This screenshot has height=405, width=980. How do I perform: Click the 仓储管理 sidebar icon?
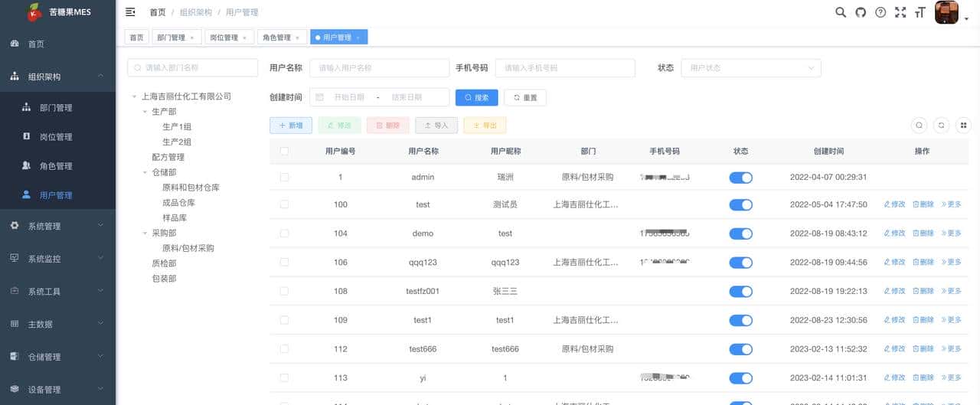15,357
